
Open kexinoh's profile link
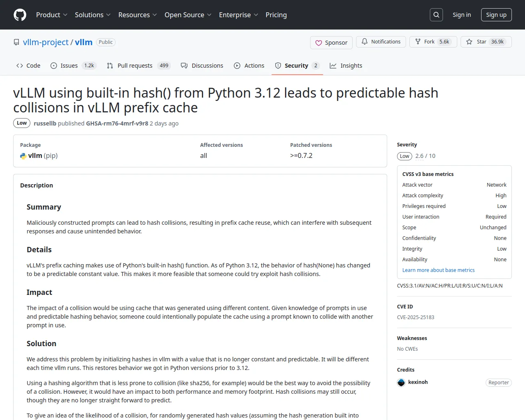tap(418, 382)
